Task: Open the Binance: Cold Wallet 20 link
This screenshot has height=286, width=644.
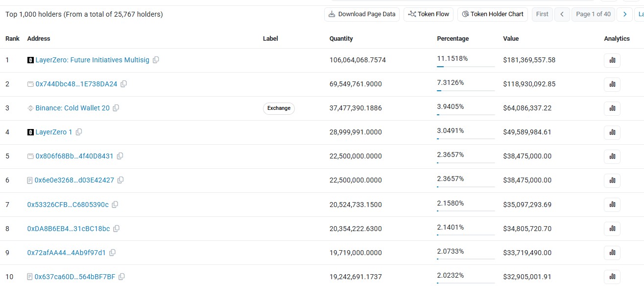Action: [72, 108]
